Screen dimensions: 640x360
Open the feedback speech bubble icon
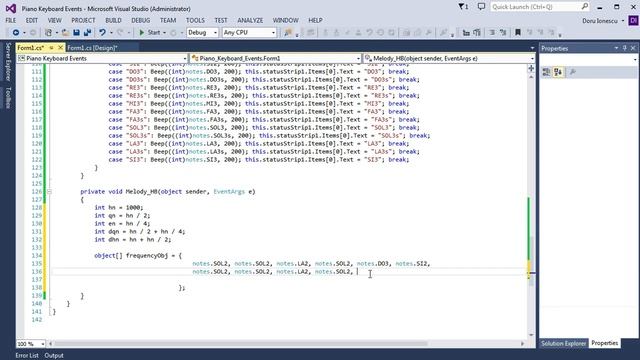click(x=481, y=7)
